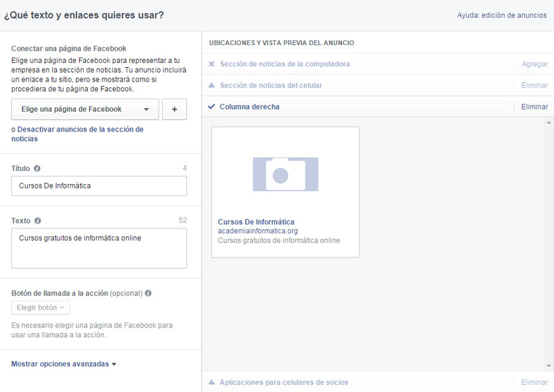The image size is (554, 392).
Task: Click the Texto textarea field
Action: pos(99,248)
